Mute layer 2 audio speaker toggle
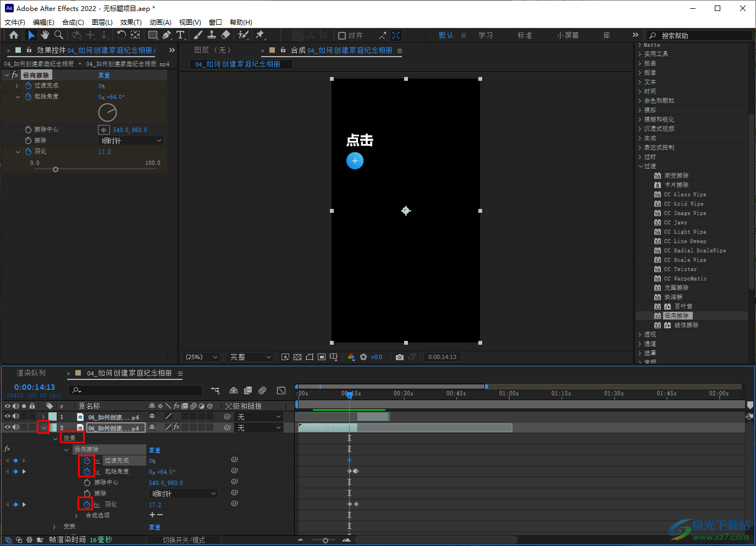This screenshot has height=546, width=756. pos(16,427)
